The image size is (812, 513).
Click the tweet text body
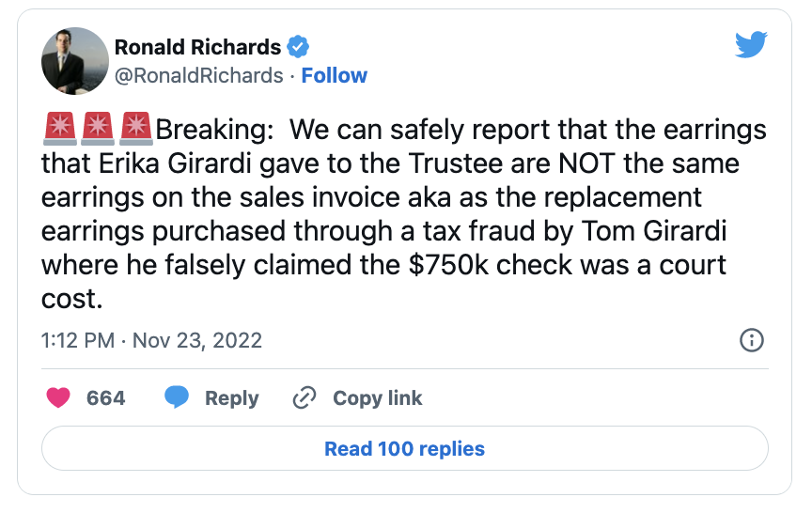click(404, 214)
